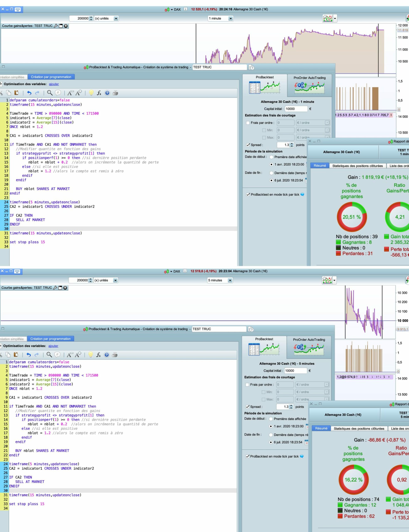
Task: Click ajouter link in upper editor
Action: point(54,84)
